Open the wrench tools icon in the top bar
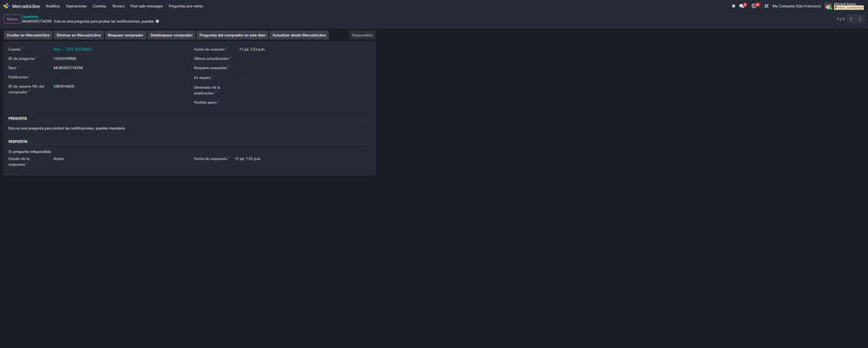 [x=766, y=6]
